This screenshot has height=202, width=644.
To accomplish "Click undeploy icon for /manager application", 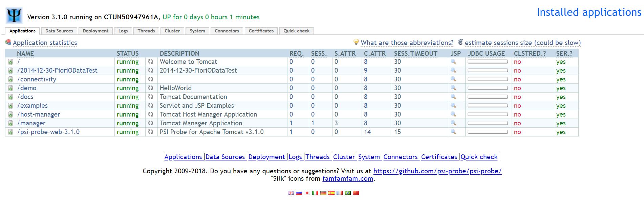I will 10,123.
